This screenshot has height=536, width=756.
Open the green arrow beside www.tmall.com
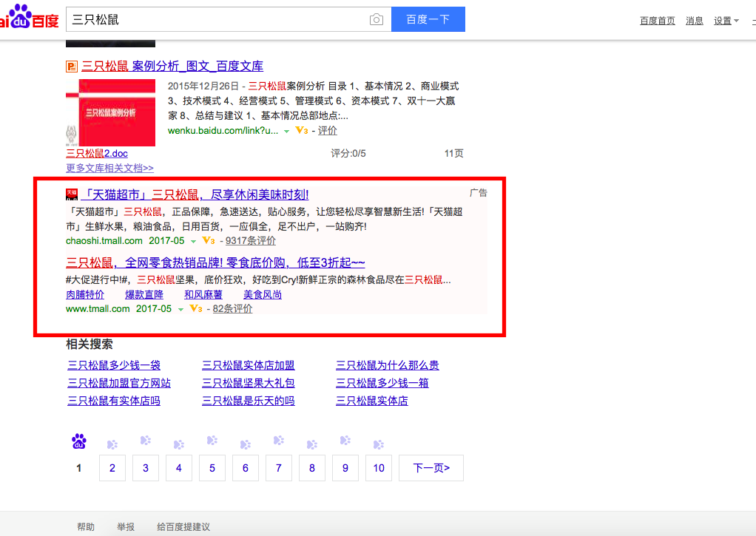coord(180,310)
